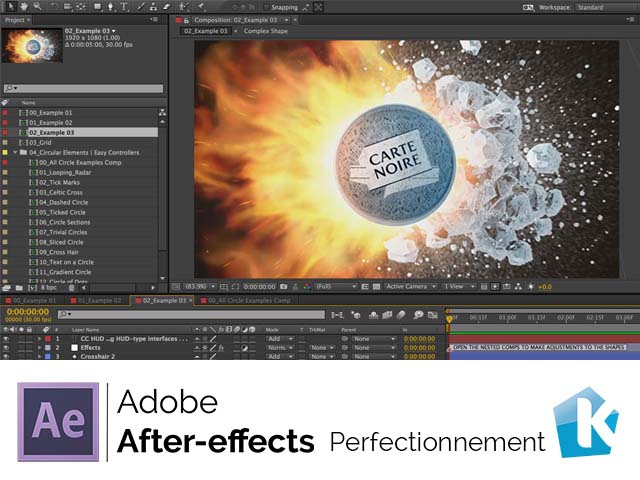Click yellow label swatch of 04_Circular Elements
Viewport: 640px width, 480px height.
5,153
